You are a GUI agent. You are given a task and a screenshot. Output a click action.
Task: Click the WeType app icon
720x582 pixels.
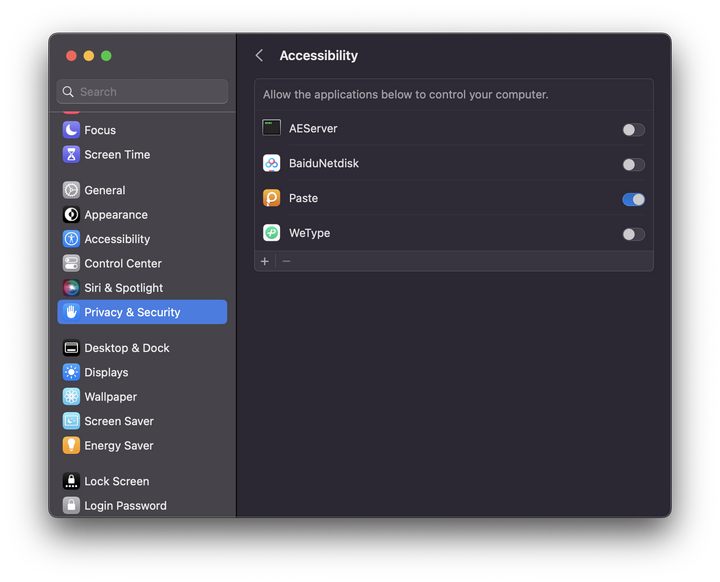[x=271, y=233]
